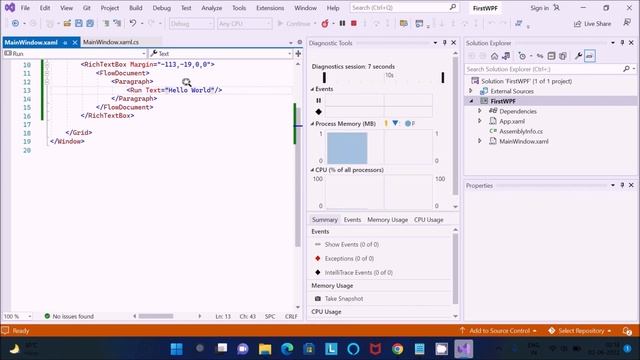
Task: Open the File menu
Action: pos(25,8)
